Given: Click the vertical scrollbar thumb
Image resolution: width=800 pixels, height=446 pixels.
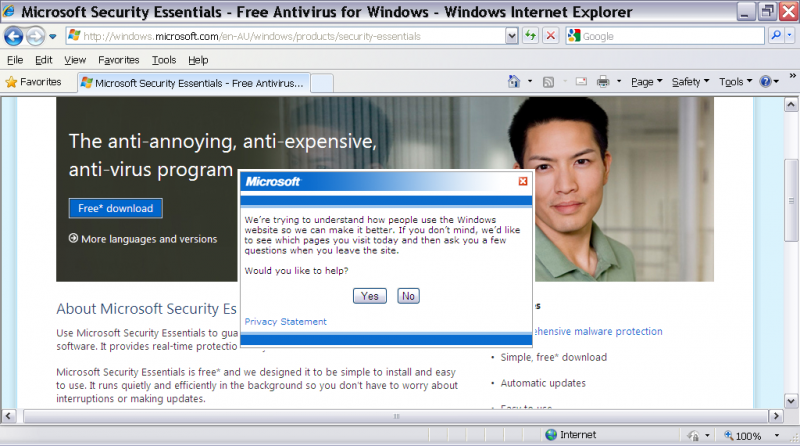Looking at the screenshot, I should 791,200.
